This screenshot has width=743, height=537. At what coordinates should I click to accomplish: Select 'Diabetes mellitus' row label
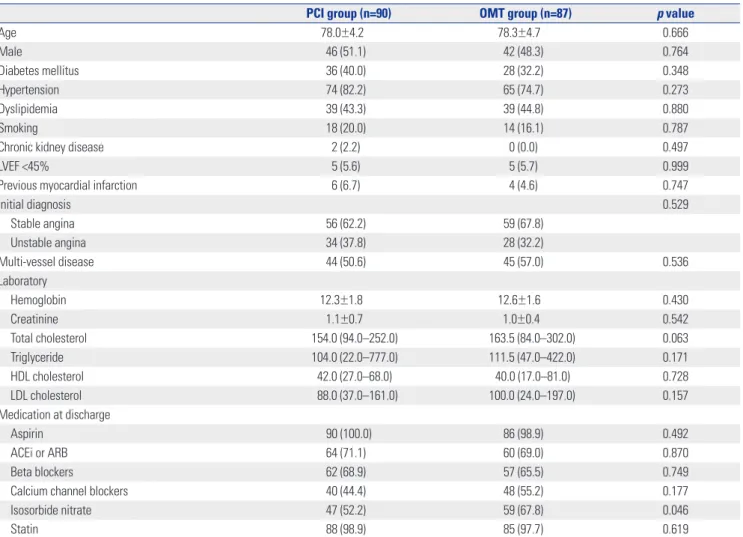tap(39, 71)
